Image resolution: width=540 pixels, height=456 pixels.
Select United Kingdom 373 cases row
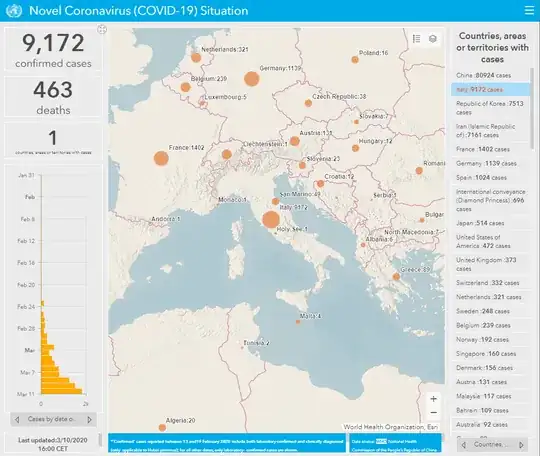click(x=491, y=264)
